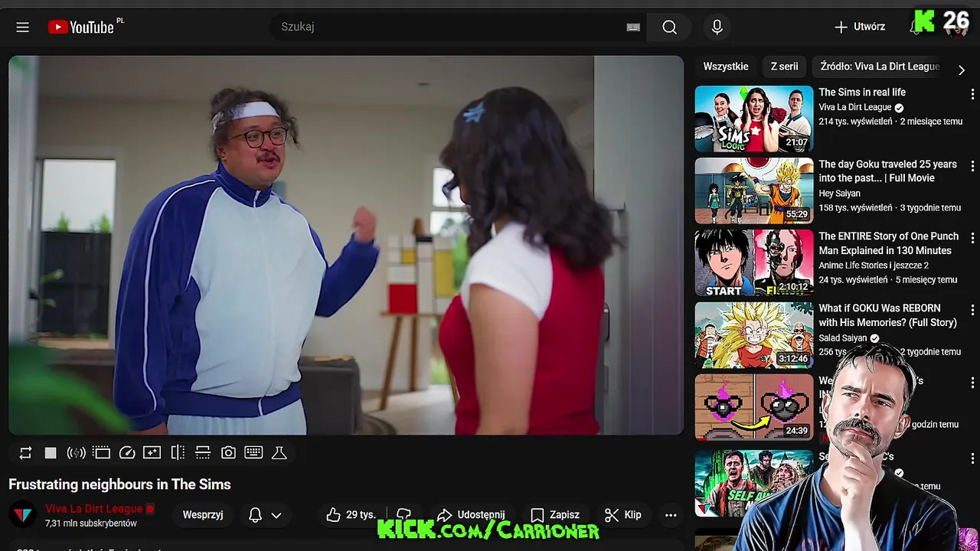The height and width of the screenshot is (551, 980).
Task: Click the stop square icon under video
Action: pyautogui.click(x=51, y=453)
